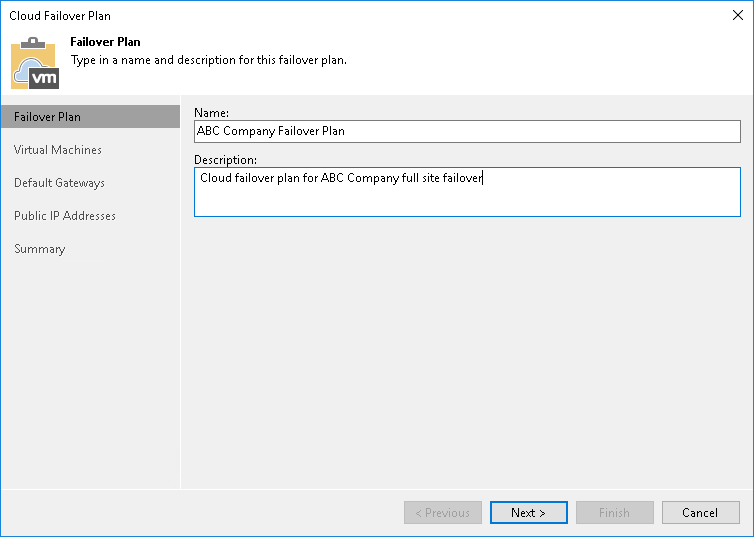Focus the Name input field
This screenshot has height=537, width=754.
tap(467, 131)
